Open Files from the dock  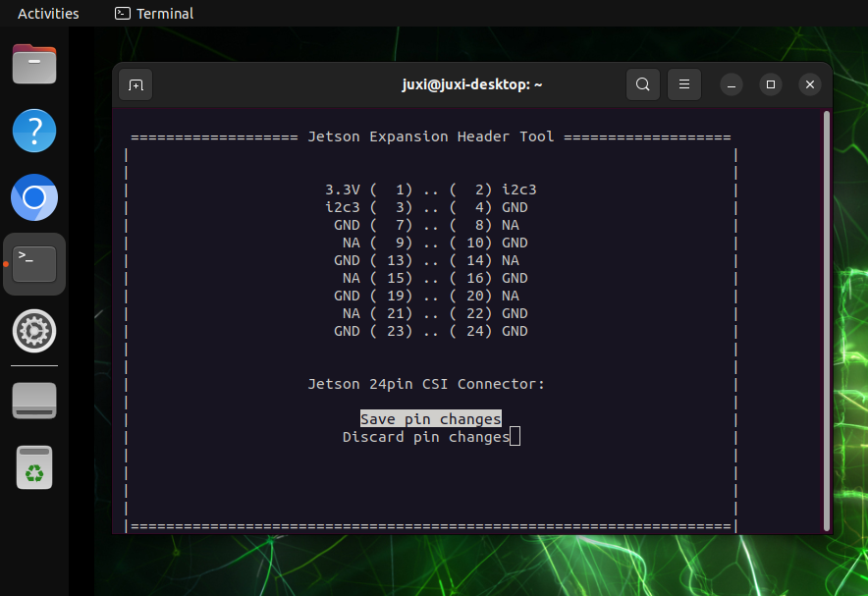click(x=34, y=64)
